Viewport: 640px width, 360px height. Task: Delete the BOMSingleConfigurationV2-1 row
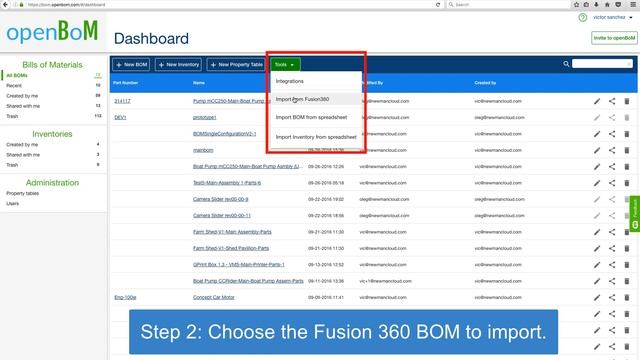click(x=627, y=134)
